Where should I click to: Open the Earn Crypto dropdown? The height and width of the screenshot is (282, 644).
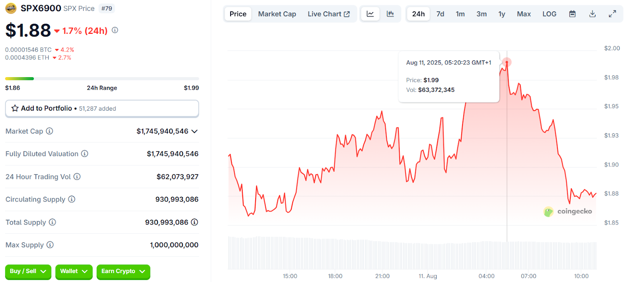123,272
